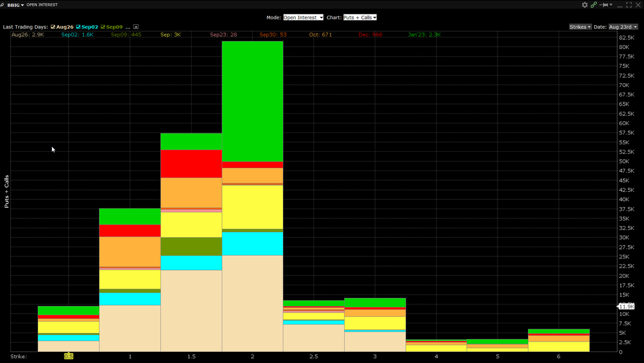The height and width of the screenshot is (363, 644).
Task: Click the 11.9K price marker on the axis
Action: click(626, 306)
